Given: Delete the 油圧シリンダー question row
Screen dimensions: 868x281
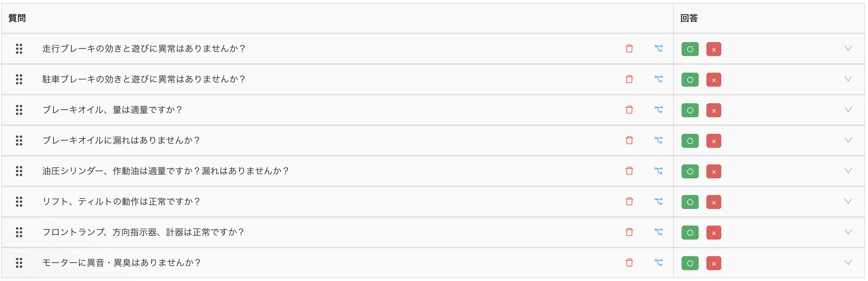Looking at the screenshot, I should click(x=629, y=171).
